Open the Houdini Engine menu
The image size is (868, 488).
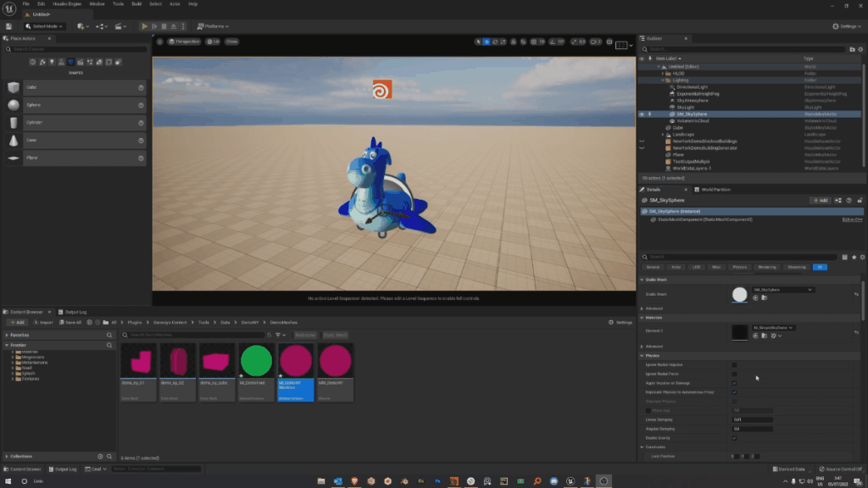point(65,4)
